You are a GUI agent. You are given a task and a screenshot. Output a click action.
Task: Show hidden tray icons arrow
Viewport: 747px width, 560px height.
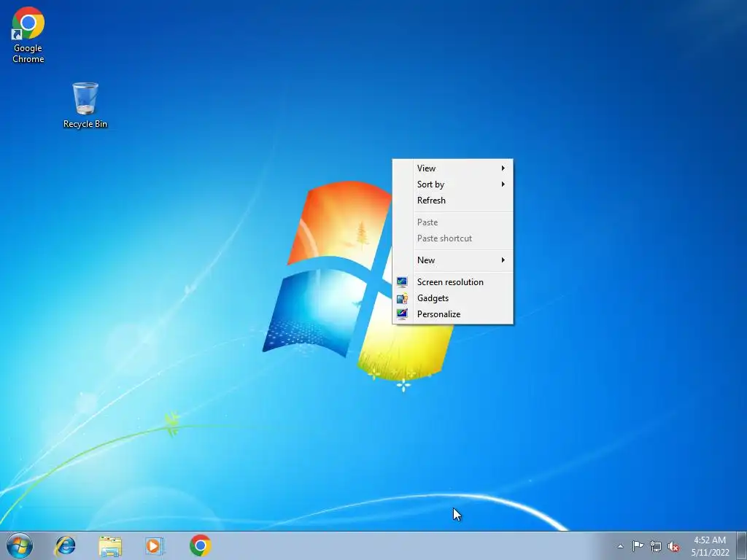620,546
